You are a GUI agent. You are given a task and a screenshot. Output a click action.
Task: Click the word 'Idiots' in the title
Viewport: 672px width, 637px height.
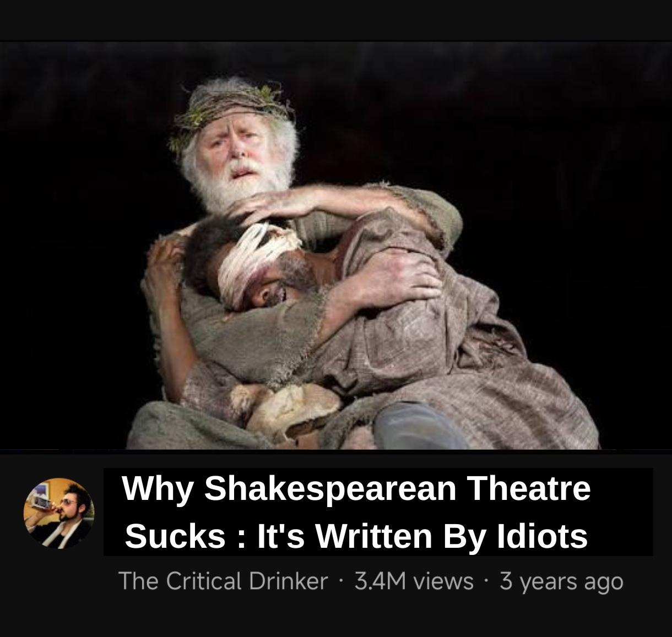pos(542,536)
